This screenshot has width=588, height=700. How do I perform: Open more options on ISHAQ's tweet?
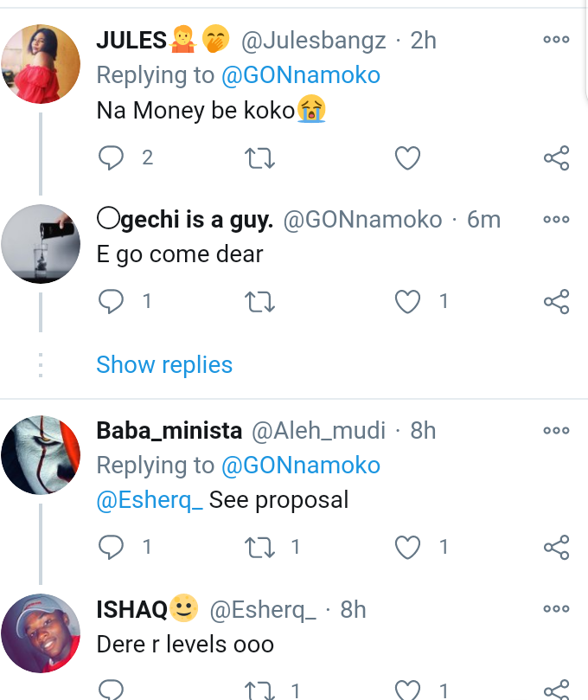coord(556,609)
